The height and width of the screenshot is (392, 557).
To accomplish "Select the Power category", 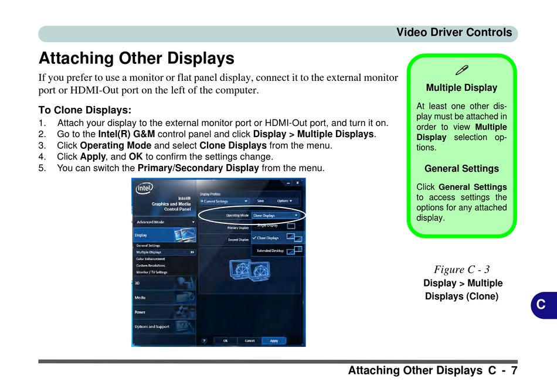I will click(x=165, y=312).
